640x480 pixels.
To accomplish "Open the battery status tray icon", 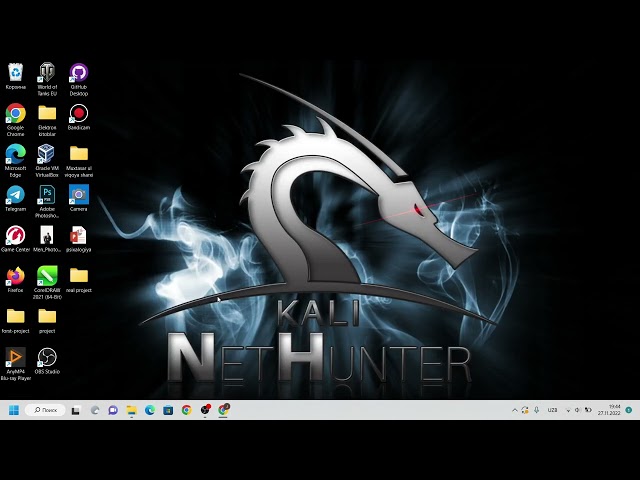I will coord(588,410).
